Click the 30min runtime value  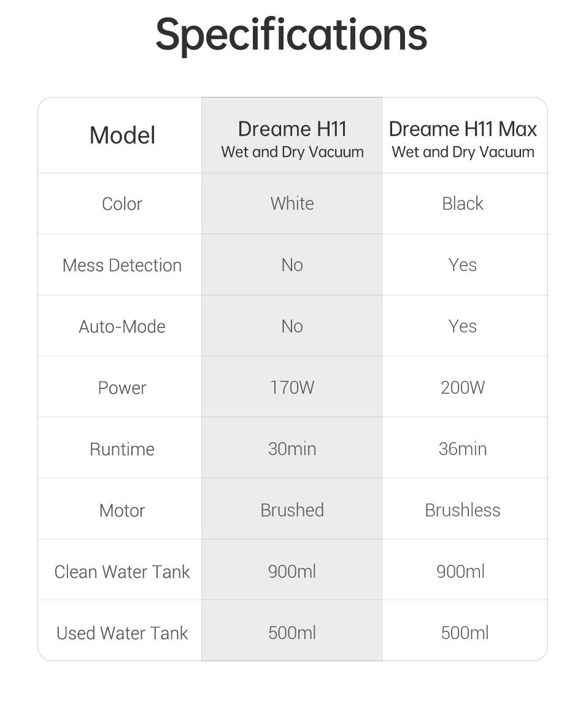292,449
